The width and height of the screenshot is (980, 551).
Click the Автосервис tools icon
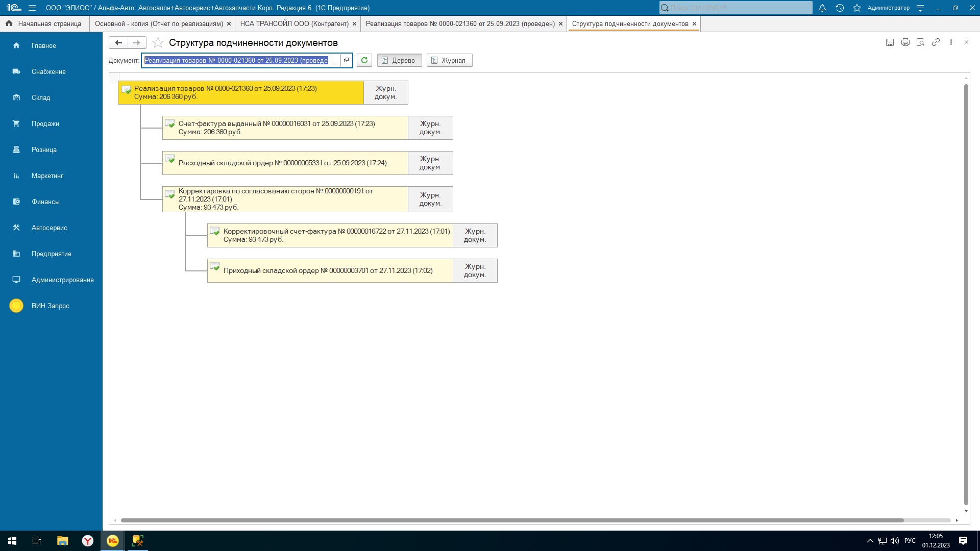coord(16,228)
